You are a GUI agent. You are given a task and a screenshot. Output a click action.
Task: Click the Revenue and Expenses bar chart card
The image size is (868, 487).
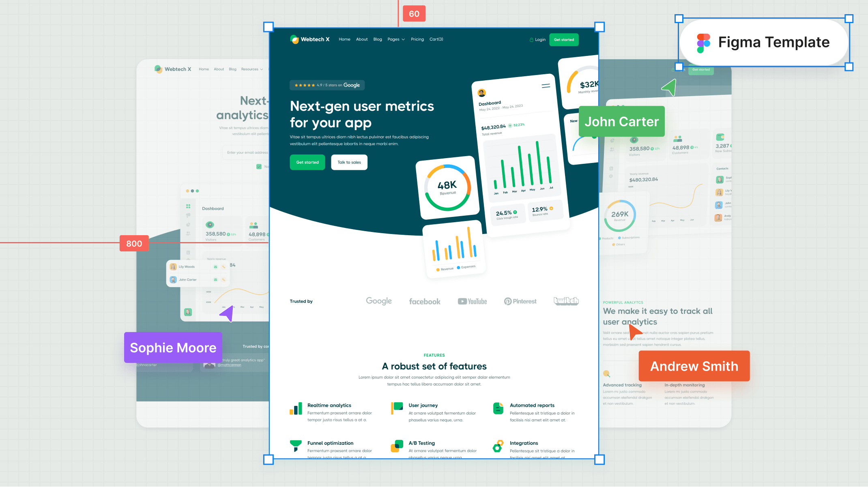click(x=454, y=249)
